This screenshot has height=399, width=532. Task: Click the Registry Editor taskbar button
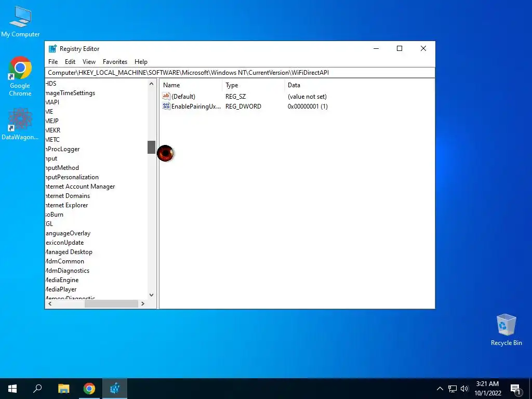point(115,389)
